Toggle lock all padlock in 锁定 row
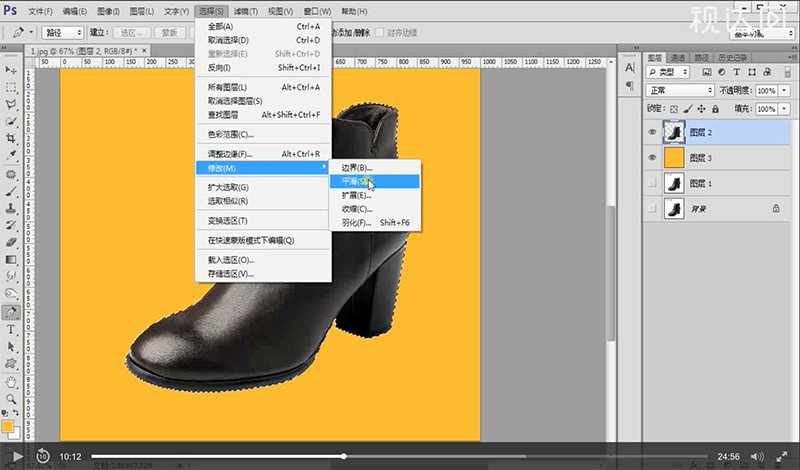 [x=715, y=109]
